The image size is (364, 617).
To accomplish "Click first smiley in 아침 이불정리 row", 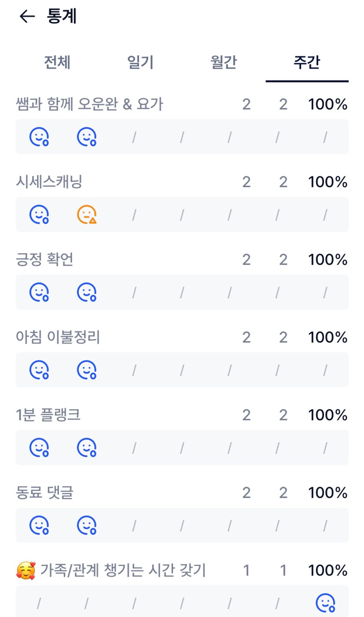I will pyautogui.click(x=39, y=370).
